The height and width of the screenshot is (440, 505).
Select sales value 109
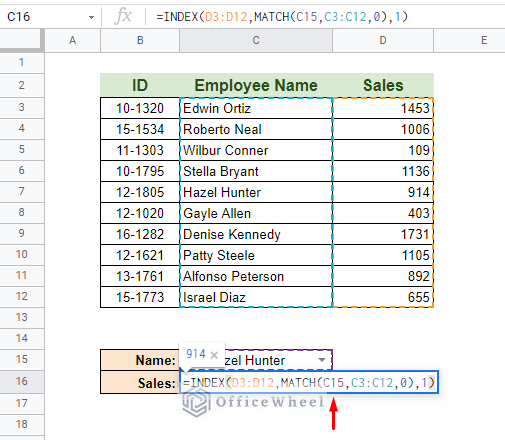click(383, 150)
